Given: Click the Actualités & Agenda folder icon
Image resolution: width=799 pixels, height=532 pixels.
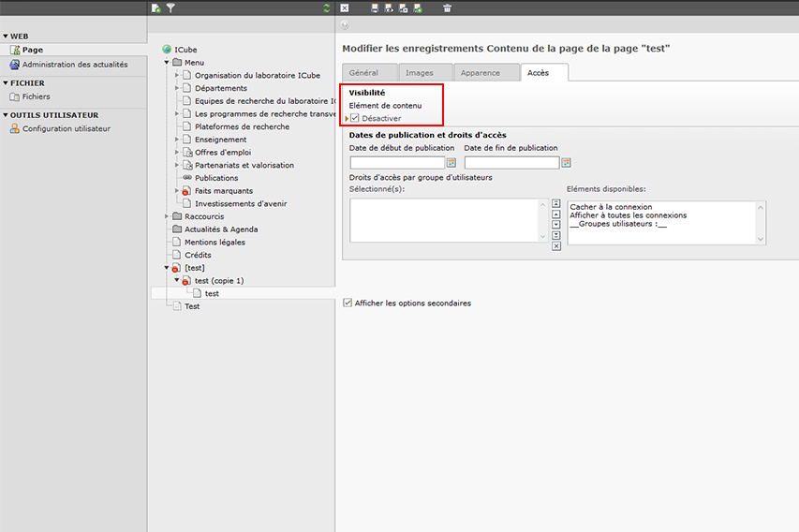Looking at the screenshot, I should click(x=177, y=229).
